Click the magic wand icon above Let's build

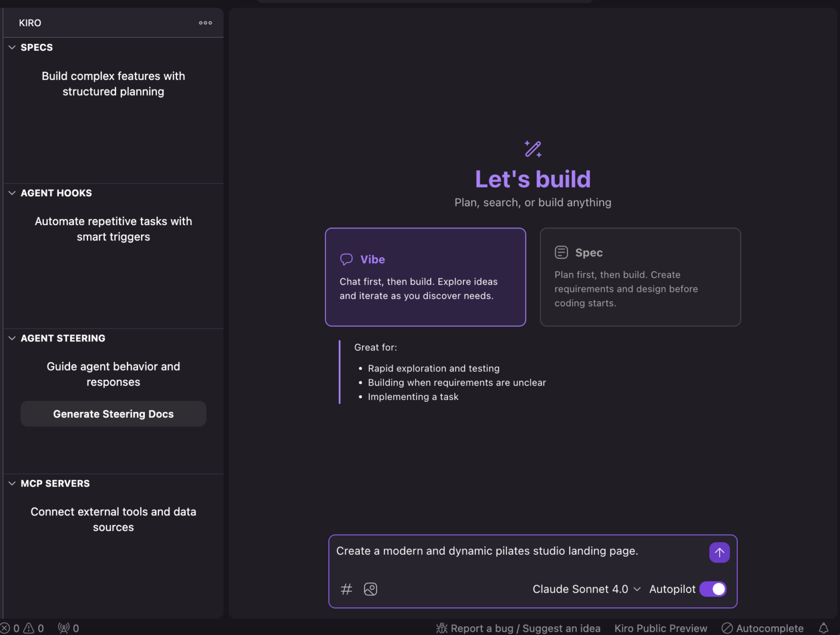coord(532,148)
